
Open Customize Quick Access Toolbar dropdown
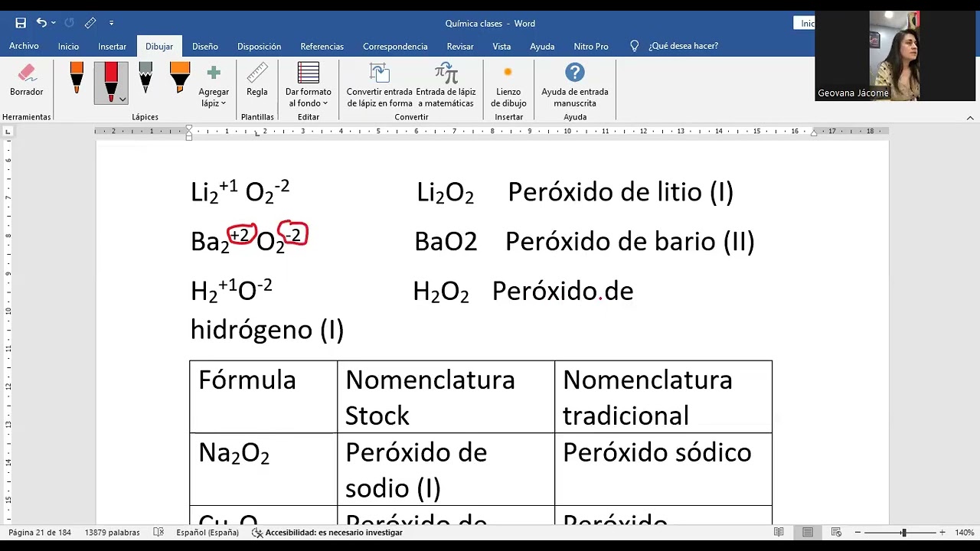[x=112, y=24]
